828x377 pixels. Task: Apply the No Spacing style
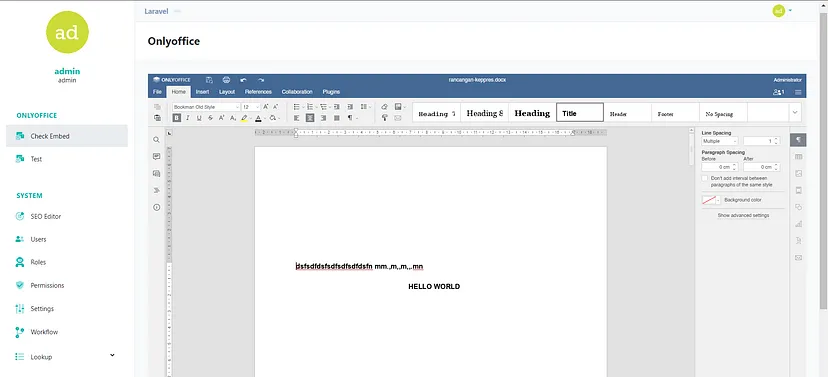[x=723, y=112]
